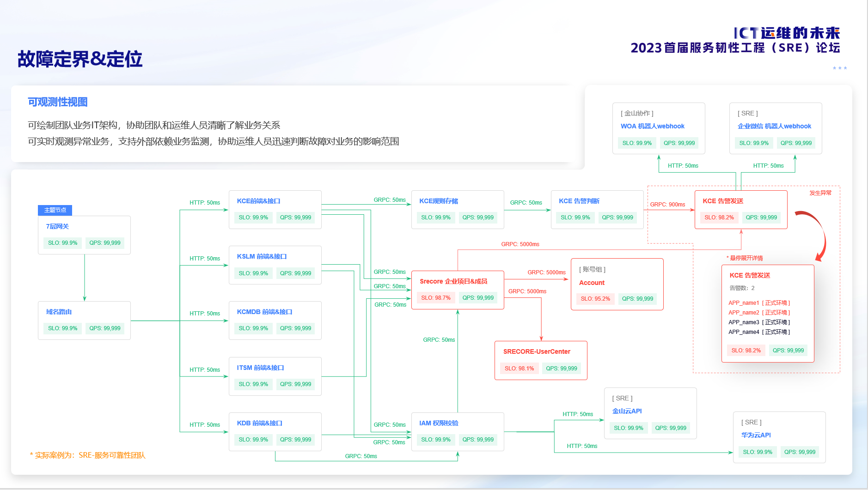Select the KCE 告警判断 node title

click(579, 201)
